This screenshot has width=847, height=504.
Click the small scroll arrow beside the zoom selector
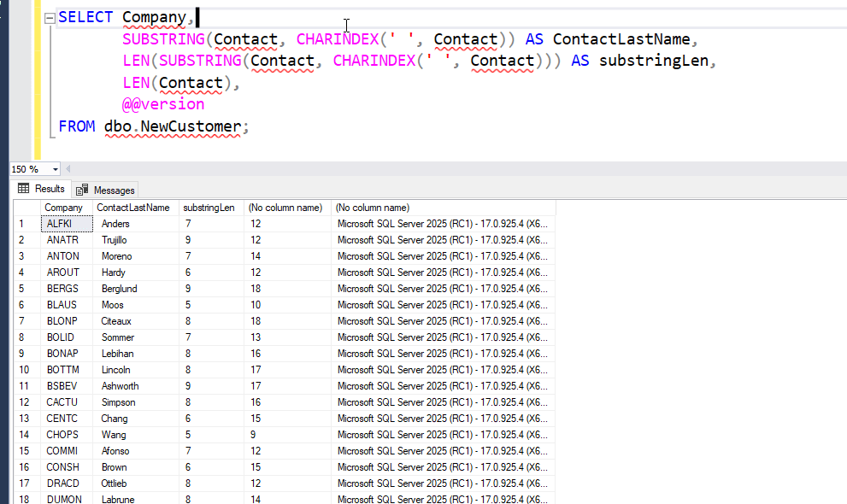click(68, 168)
